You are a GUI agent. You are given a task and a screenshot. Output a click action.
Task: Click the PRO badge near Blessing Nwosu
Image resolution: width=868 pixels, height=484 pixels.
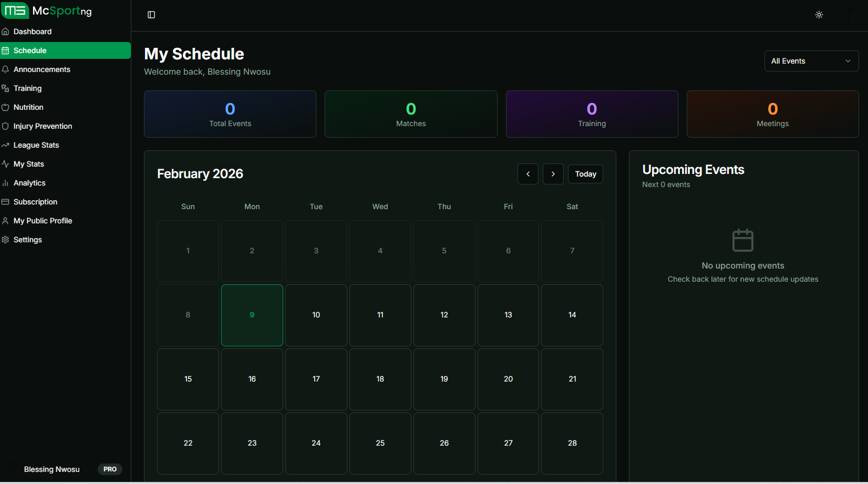click(x=110, y=469)
